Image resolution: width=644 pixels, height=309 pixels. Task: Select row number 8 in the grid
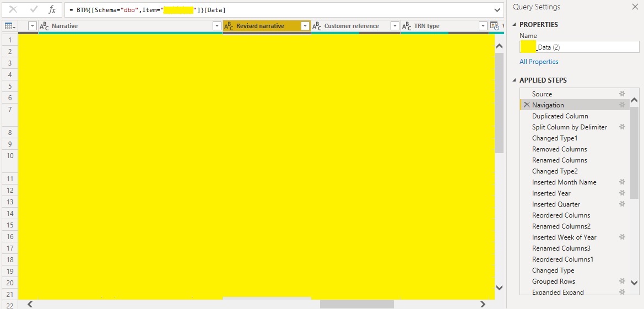9,132
